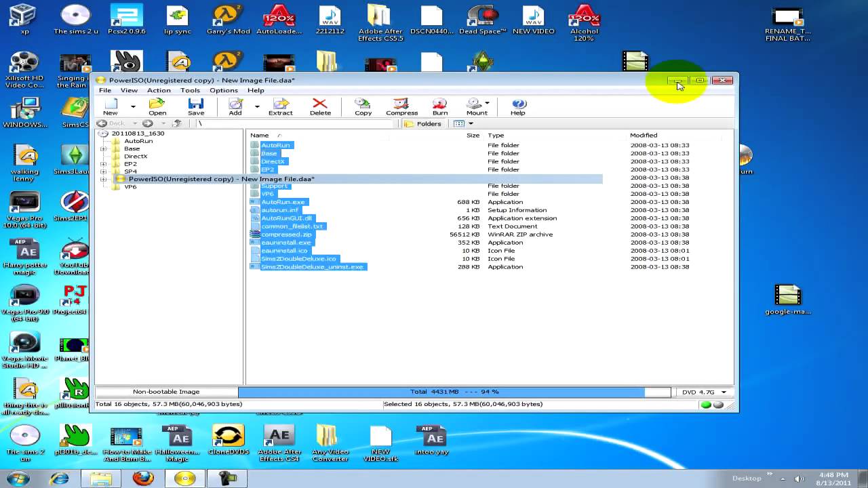868x488 pixels.
Task: Open the View menu
Action: coord(129,90)
